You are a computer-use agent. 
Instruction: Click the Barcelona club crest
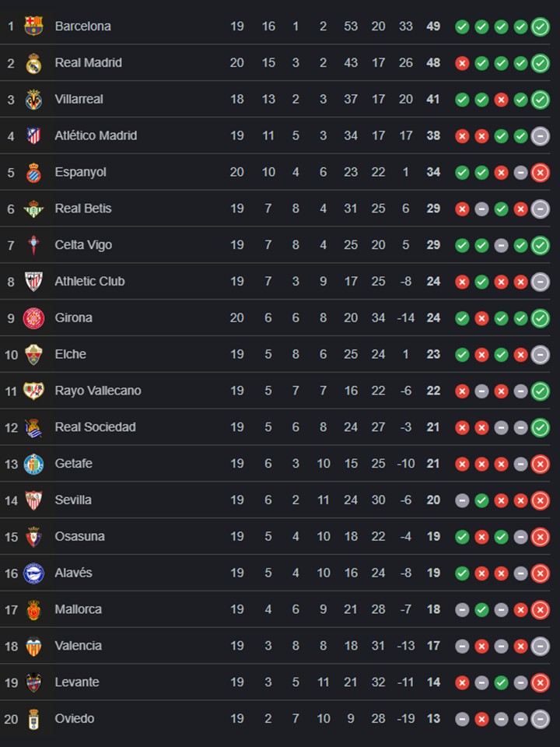33,26
